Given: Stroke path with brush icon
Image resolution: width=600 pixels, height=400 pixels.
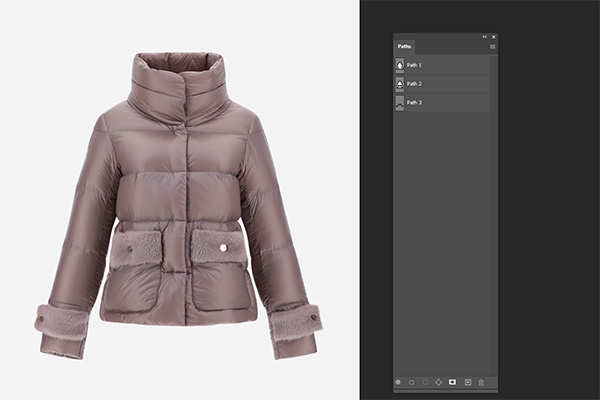Looking at the screenshot, I should point(412,382).
